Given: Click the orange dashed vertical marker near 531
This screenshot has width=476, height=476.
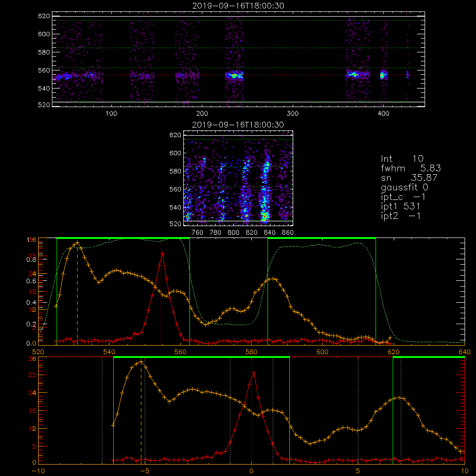Looking at the screenshot, I should tap(78, 293).
